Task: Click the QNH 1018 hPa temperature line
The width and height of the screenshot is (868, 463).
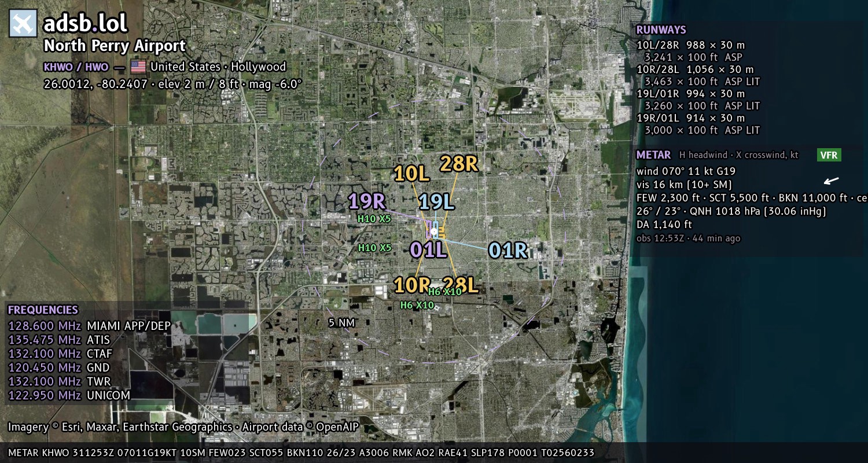Action: click(x=731, y=211)
